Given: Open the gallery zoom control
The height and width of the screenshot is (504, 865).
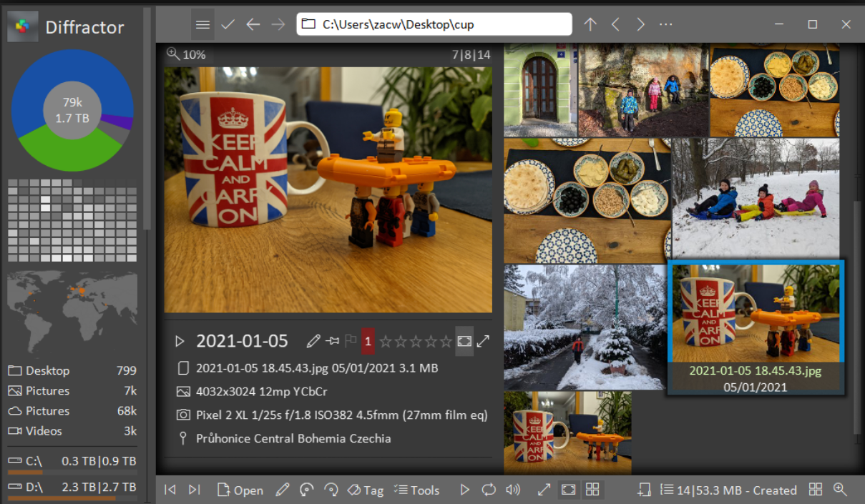Looking at the screenshot, I should [840, 490].
